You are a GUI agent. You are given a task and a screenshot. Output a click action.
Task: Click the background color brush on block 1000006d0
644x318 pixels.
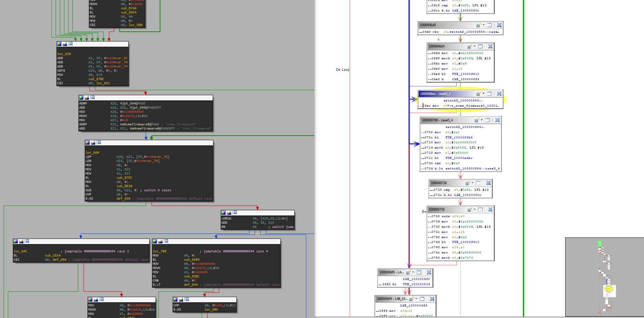(478, 25)
